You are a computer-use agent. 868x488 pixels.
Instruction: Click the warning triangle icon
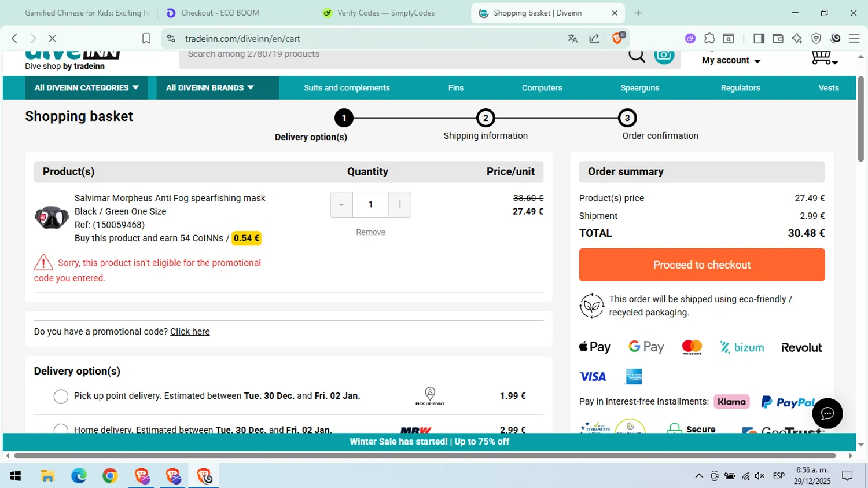point(43,262)
